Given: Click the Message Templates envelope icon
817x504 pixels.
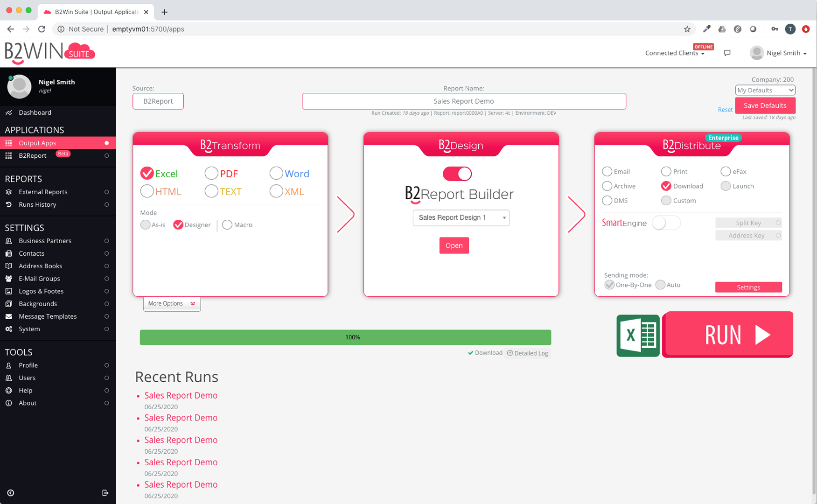Looking at the screenshot, I should tap(9, 316).
